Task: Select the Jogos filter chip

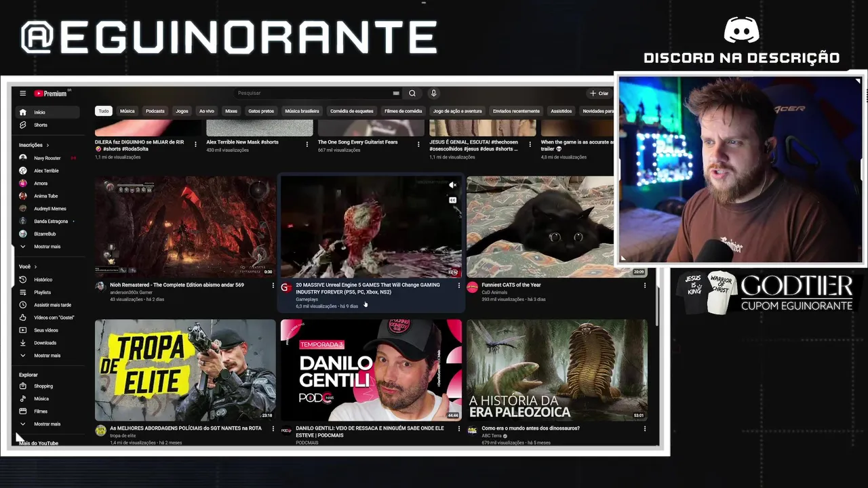Action: pos(182,111)
